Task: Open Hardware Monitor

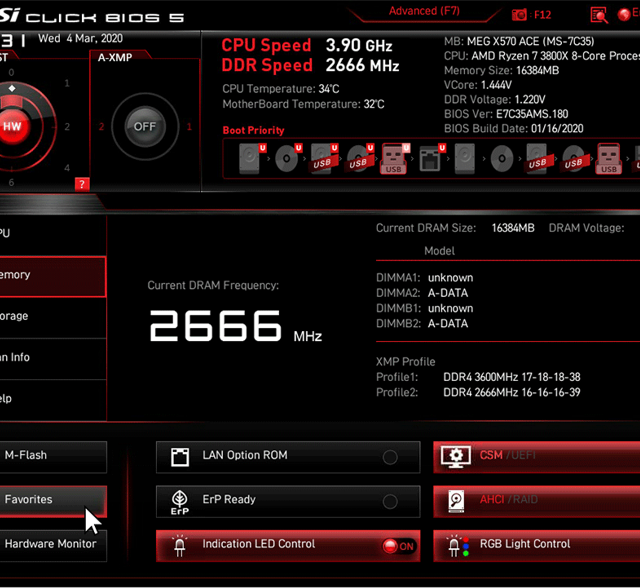Action: click(x=53, y=546)
